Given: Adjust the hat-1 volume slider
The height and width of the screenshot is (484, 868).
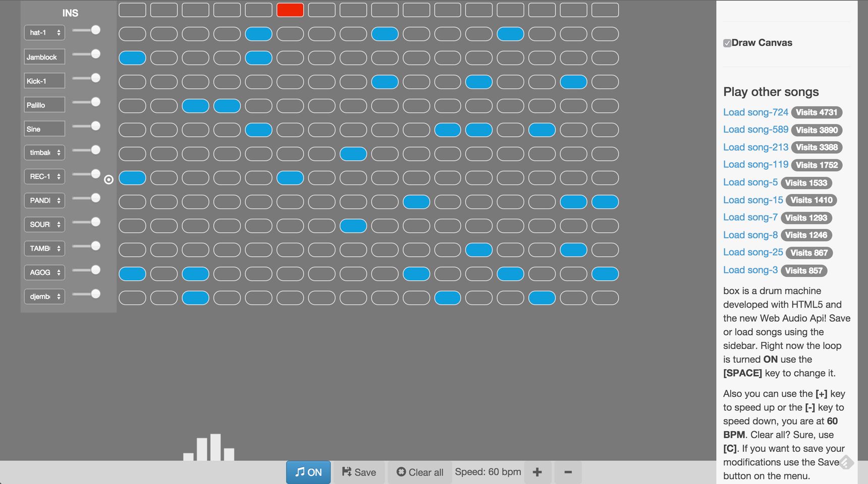Looking at the screenshot, I should 86,30.
